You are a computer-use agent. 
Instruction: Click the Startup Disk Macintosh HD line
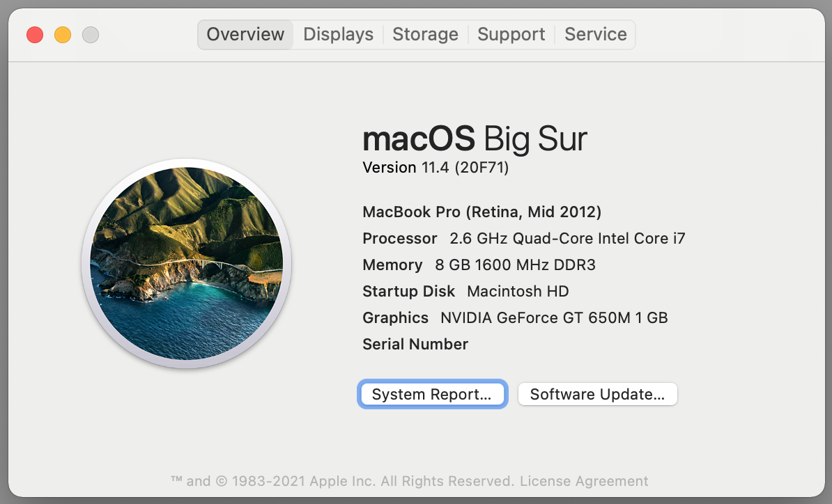tap(465, 291)
